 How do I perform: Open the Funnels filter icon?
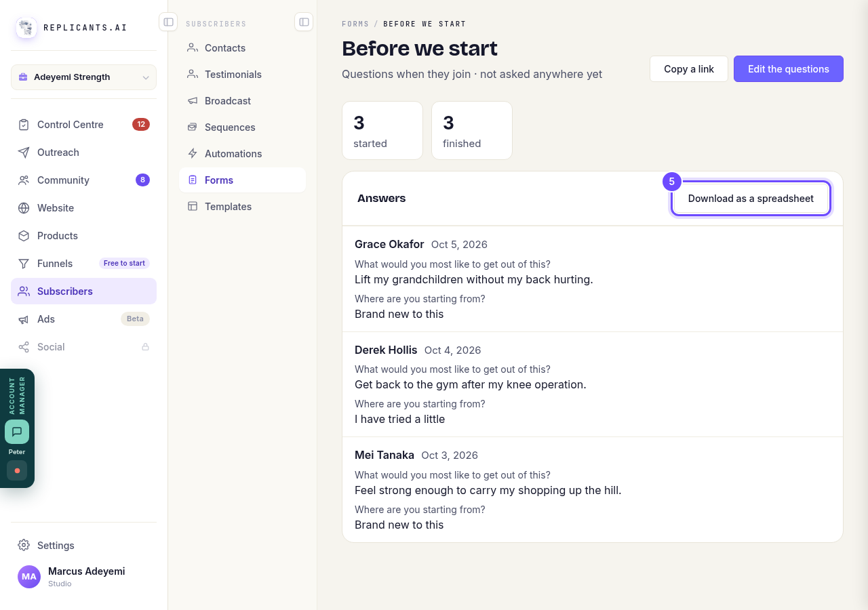click(24, 264)
